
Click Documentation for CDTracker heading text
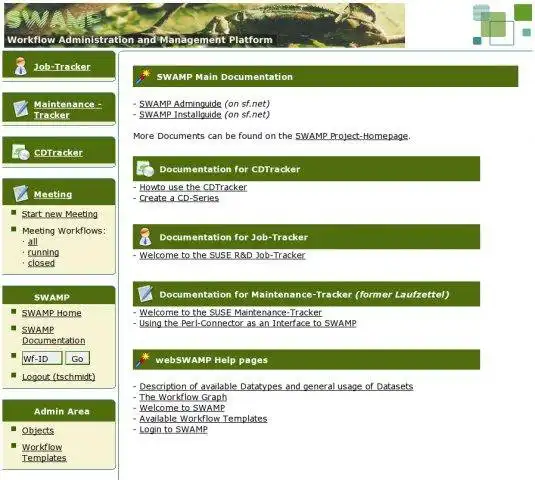click(230, 169)
